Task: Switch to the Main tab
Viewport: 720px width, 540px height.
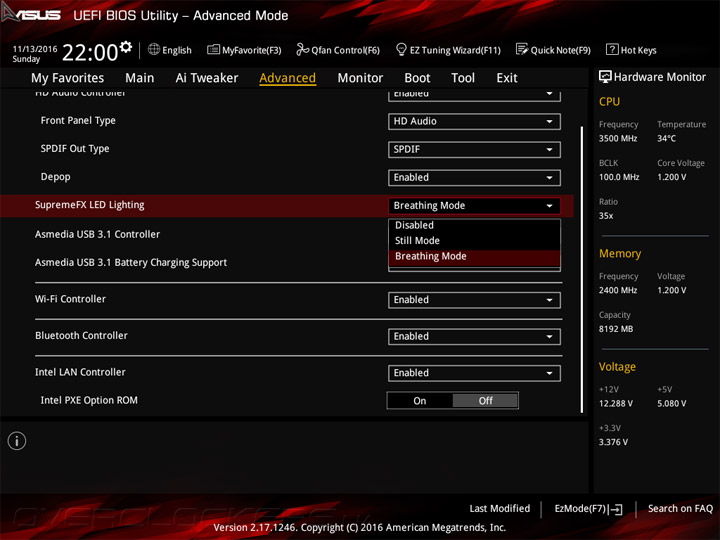Action: point(140,78)
